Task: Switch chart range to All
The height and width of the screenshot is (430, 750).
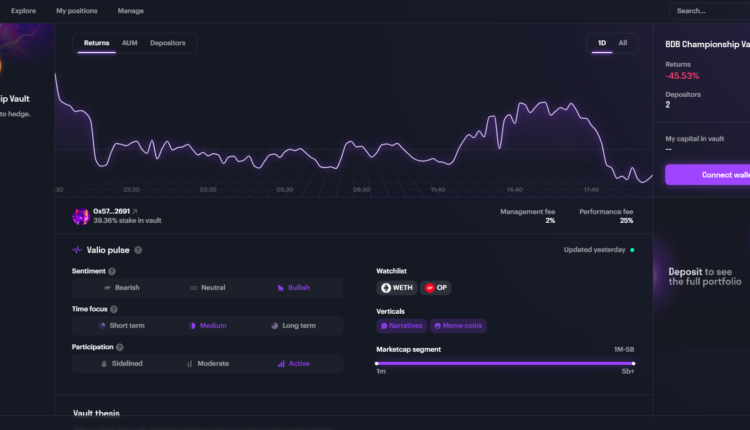Action: (622, 43)
